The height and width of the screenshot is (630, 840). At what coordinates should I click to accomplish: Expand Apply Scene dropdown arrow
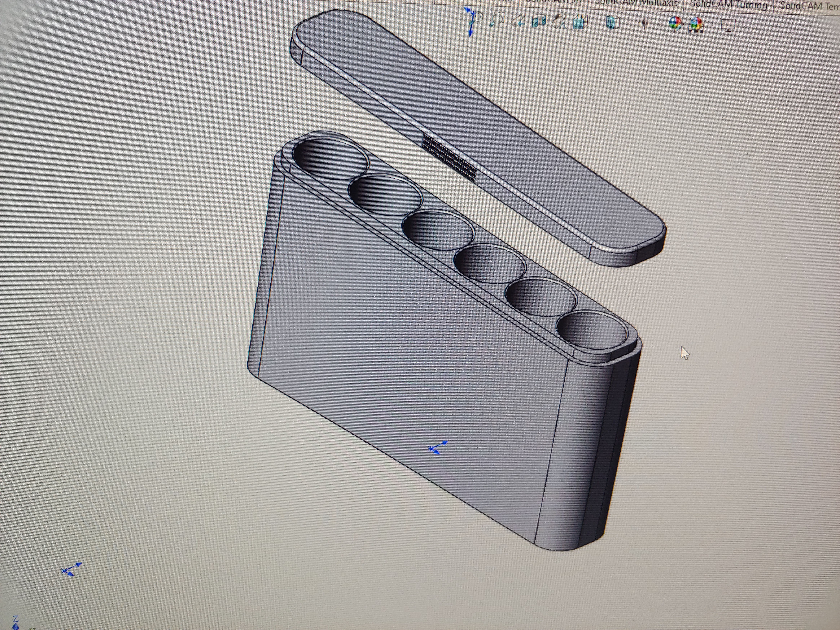click(712, 26)
